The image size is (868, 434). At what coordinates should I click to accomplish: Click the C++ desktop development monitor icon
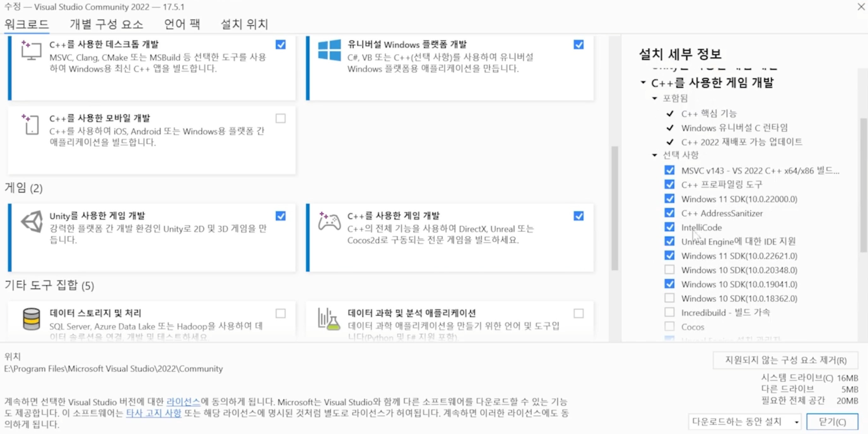[x=31, y=50]
